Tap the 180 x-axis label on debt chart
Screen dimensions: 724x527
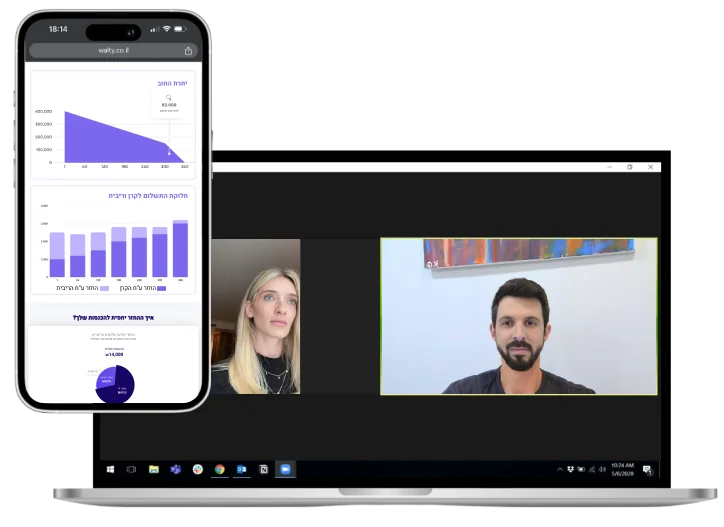coord(125,166)
